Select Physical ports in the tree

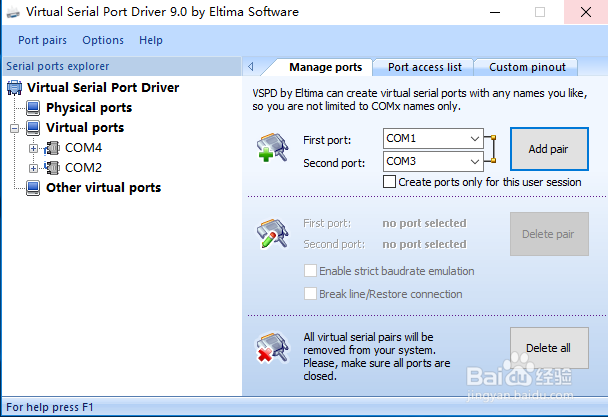[x=89, y=108]
